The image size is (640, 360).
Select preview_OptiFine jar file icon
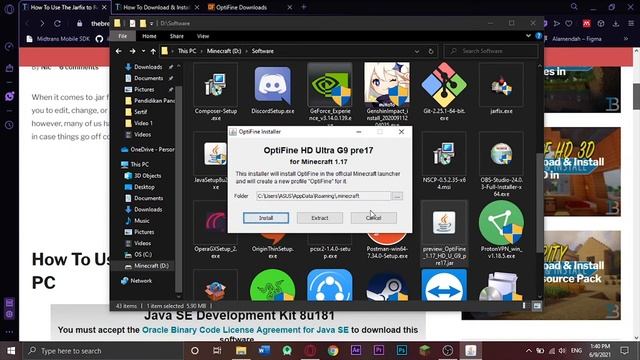pyautogui.click(x=444, y=223)
